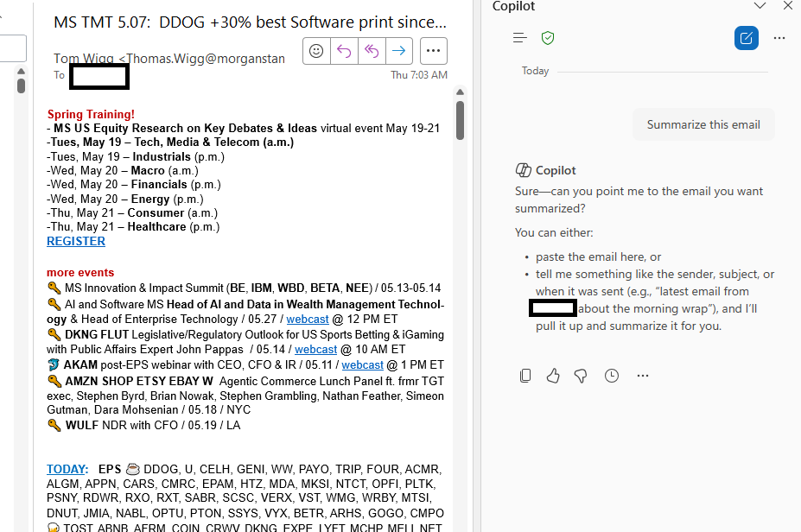Click the WULF NDR with CFO line

143,425
